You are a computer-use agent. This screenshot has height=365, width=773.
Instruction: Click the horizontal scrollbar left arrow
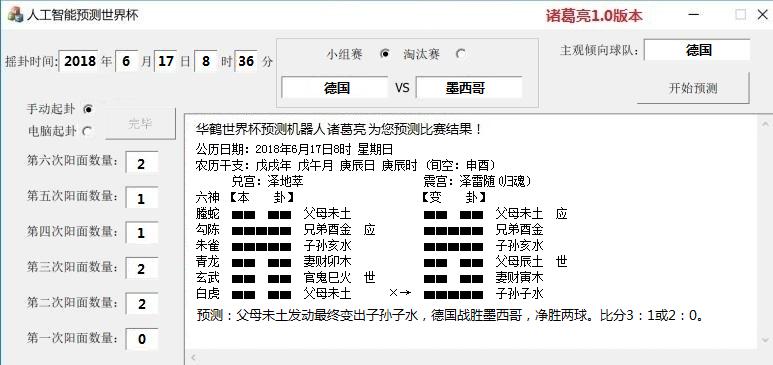coord(193,357)
